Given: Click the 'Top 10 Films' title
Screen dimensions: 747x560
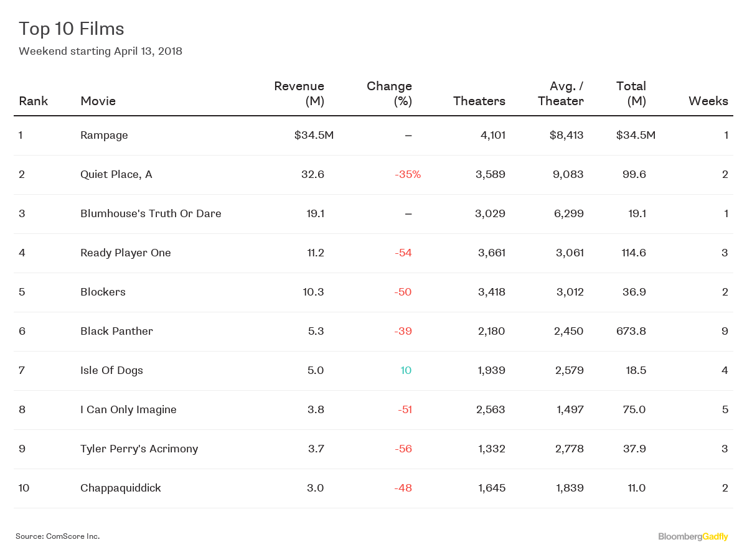Looking at the screenshot, I should tap(72, 29).
